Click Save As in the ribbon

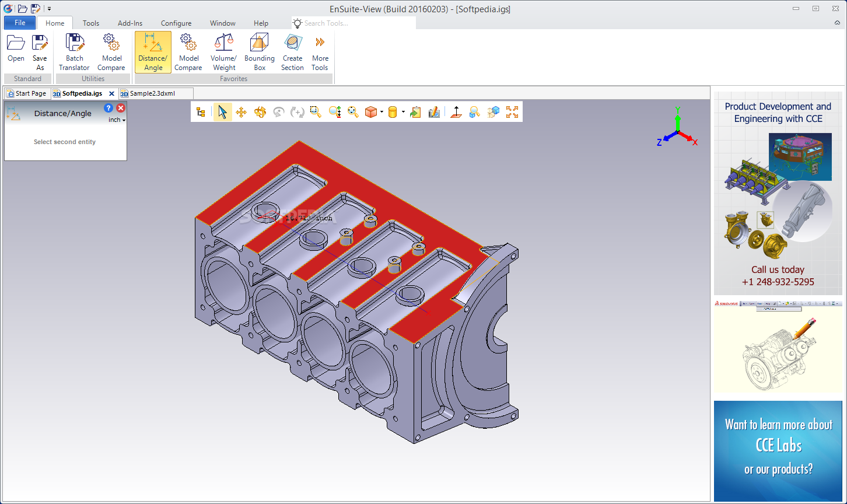click(40, 52)
